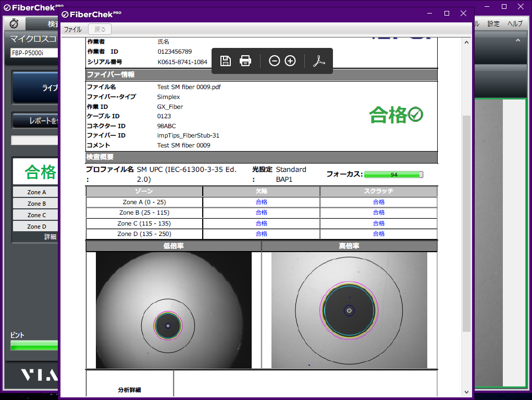The height and width of the screenshot is (400, 532).
Task: Click Zone D 欠陥 合格 result
Action: pos(261,234)
